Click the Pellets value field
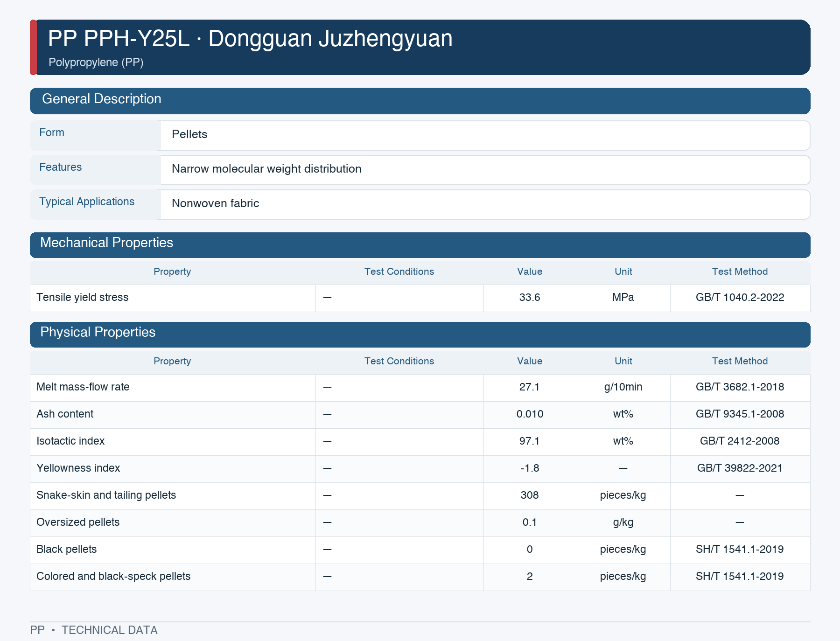840x641 pixels. coord(485,135)
